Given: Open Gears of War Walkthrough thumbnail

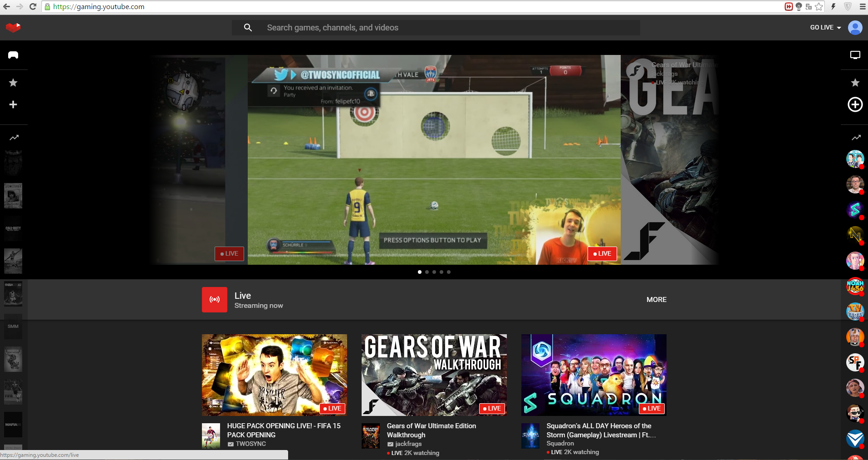Looking at the screenshot, I should (434, 375).
